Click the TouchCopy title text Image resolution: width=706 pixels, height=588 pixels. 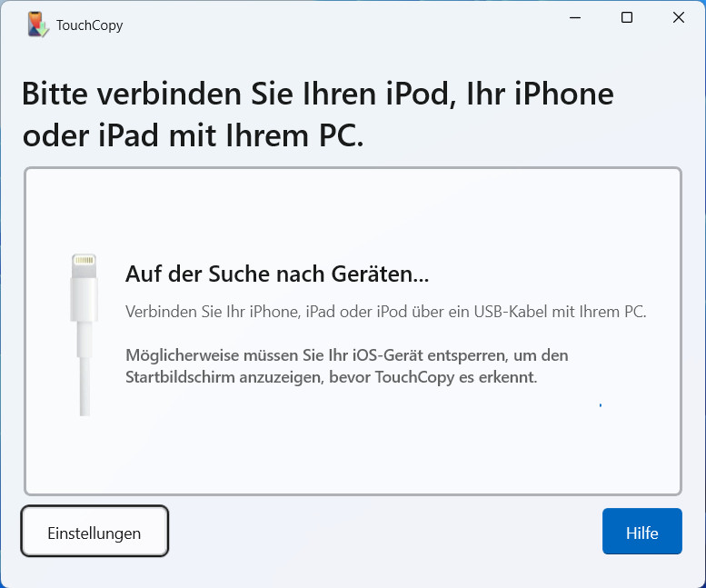point(90,25)
